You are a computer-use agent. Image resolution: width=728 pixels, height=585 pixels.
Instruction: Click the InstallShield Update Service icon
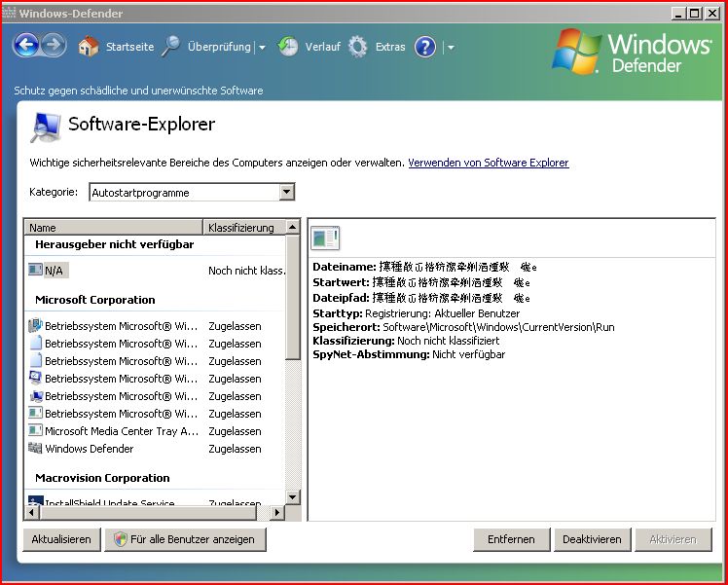[35, 500]
